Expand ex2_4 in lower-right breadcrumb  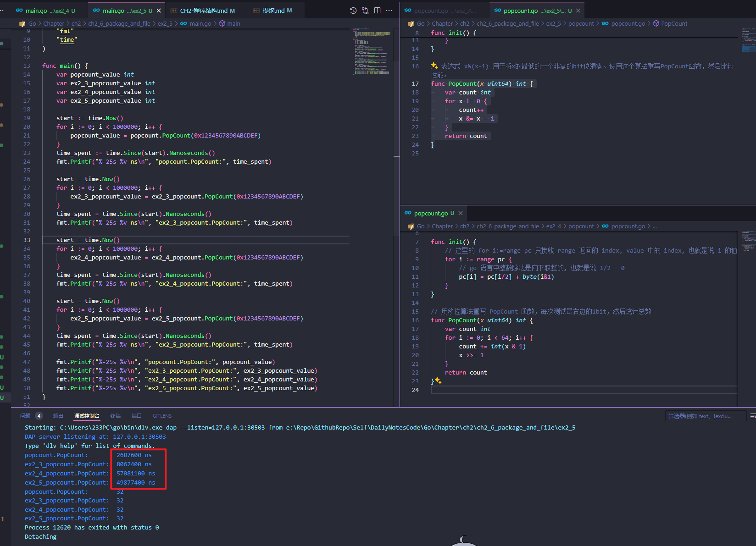[x=554, y=226]
